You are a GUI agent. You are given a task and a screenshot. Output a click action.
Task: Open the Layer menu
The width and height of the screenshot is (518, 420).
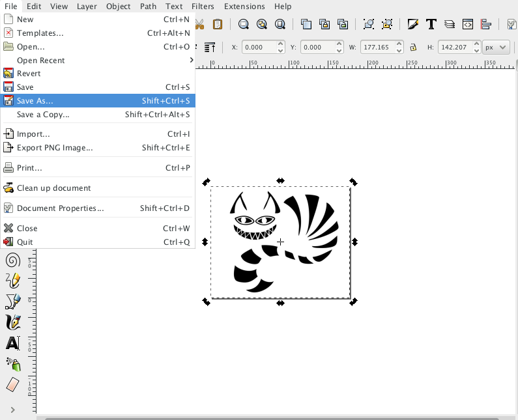(87, 7)
